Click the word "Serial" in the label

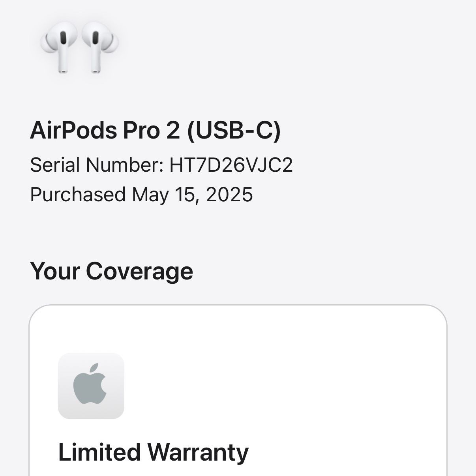point(55,165)
